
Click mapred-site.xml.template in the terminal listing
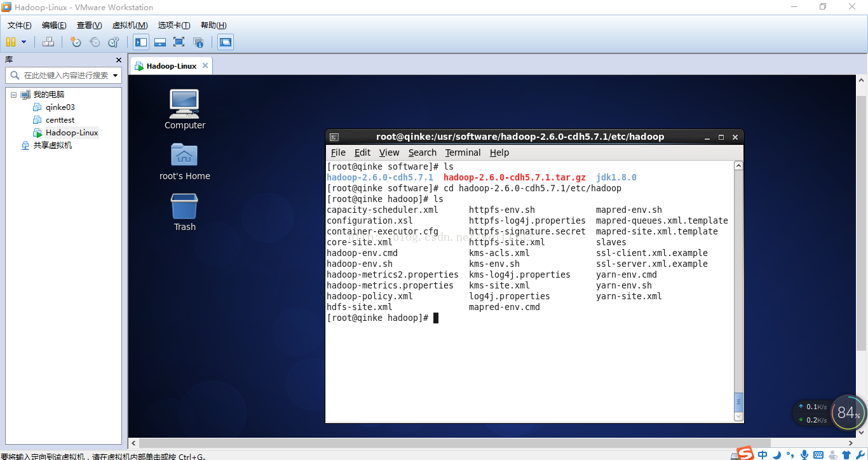click(x=657, y=231)
